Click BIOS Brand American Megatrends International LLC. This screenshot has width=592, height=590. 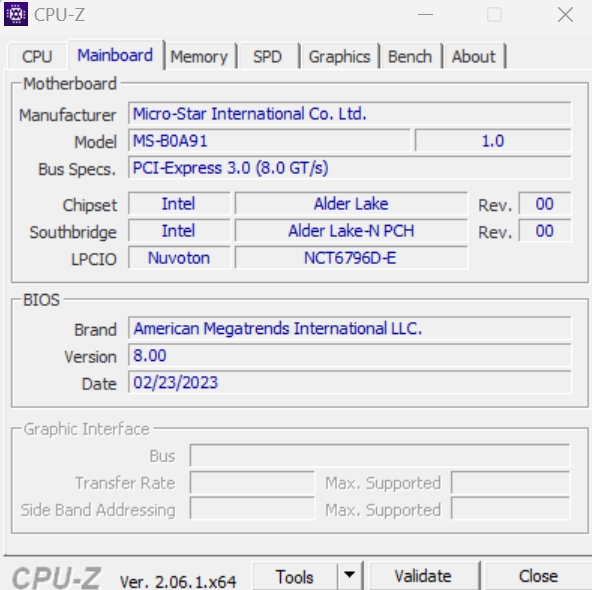tap(350, 328)
